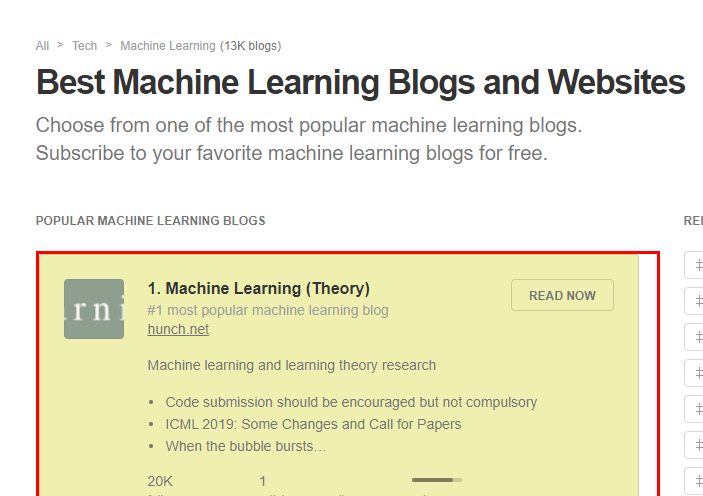The width and height of the screenshot is (703, 496).
Task: Open 'Code submission should be encouraged' article
Action: 351,402
